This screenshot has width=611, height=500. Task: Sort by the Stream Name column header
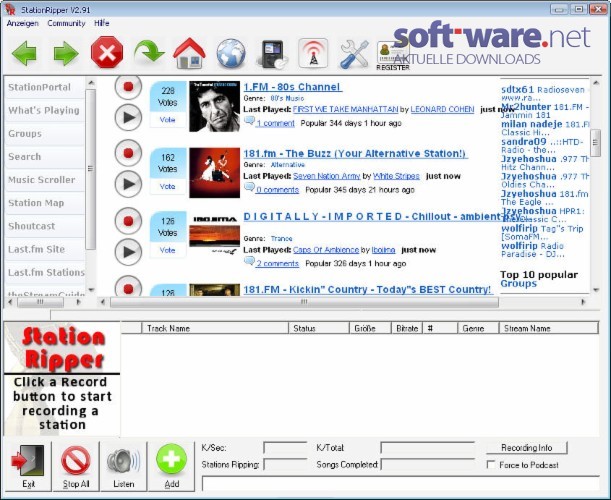point(548,328)
